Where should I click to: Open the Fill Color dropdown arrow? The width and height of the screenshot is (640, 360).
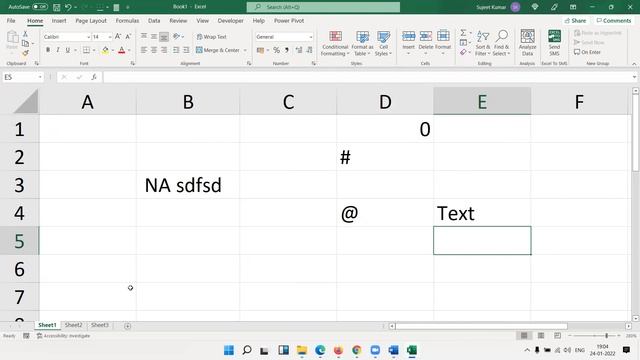pyautogui.click(x=113, y=50)
